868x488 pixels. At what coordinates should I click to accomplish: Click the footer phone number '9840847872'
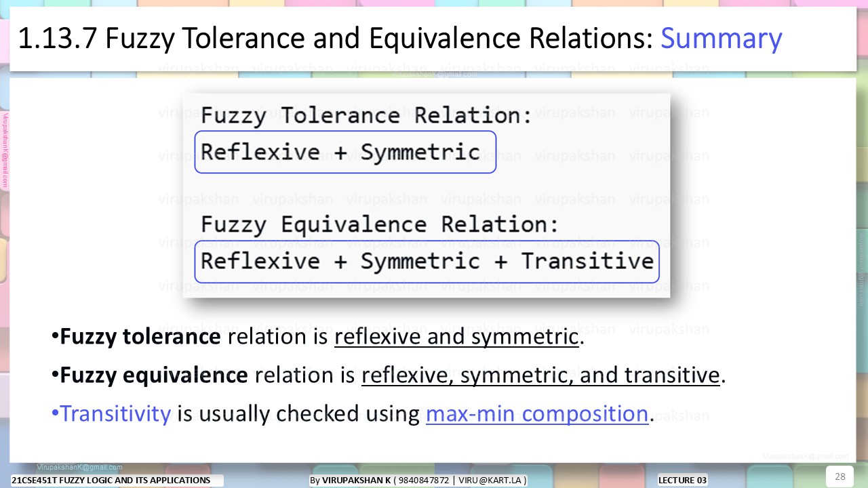point(425,480)
